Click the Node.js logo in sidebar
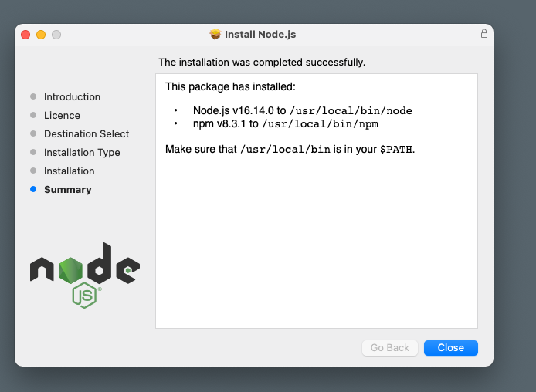This screenshot has width=536, height=392. pos(85,275)
